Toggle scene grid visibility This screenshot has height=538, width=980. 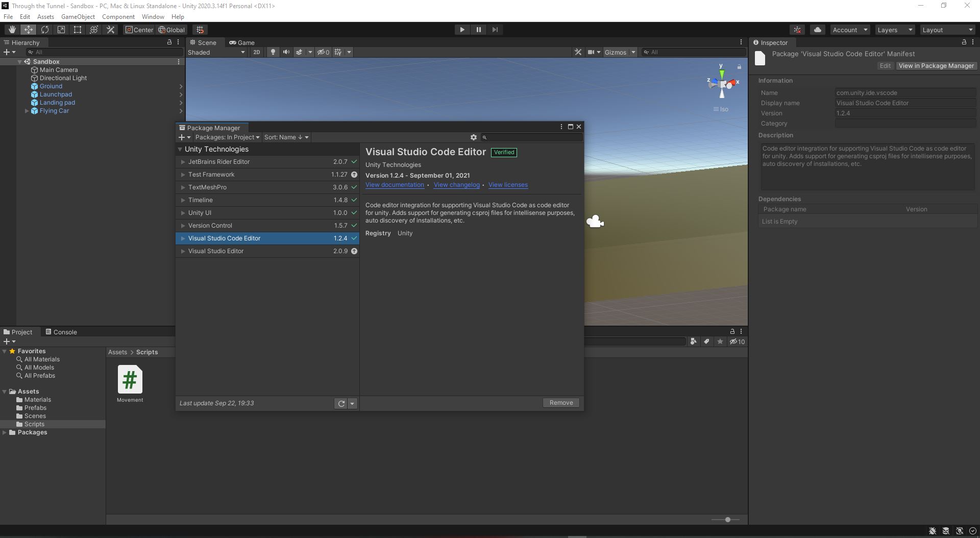pos(338,52)
